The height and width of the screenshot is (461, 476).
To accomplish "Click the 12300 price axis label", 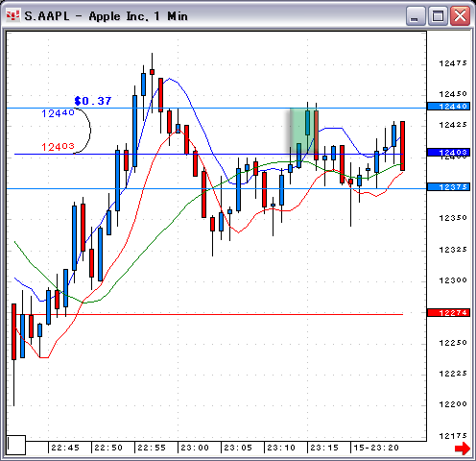I will click(x=453, y=280).
